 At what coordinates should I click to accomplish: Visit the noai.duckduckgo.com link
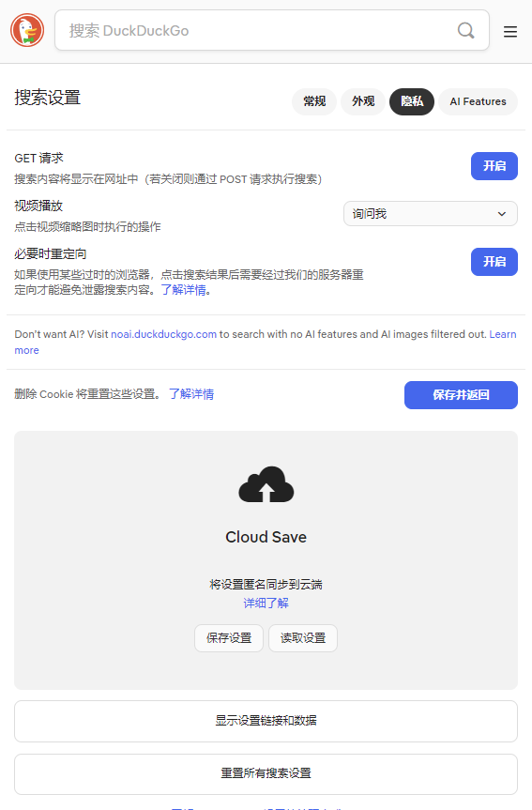pyautogui.click(x=164, y=334)
